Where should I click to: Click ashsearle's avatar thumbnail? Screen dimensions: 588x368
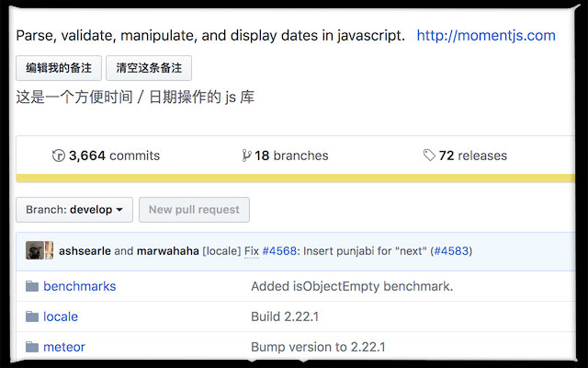point(35,250)
